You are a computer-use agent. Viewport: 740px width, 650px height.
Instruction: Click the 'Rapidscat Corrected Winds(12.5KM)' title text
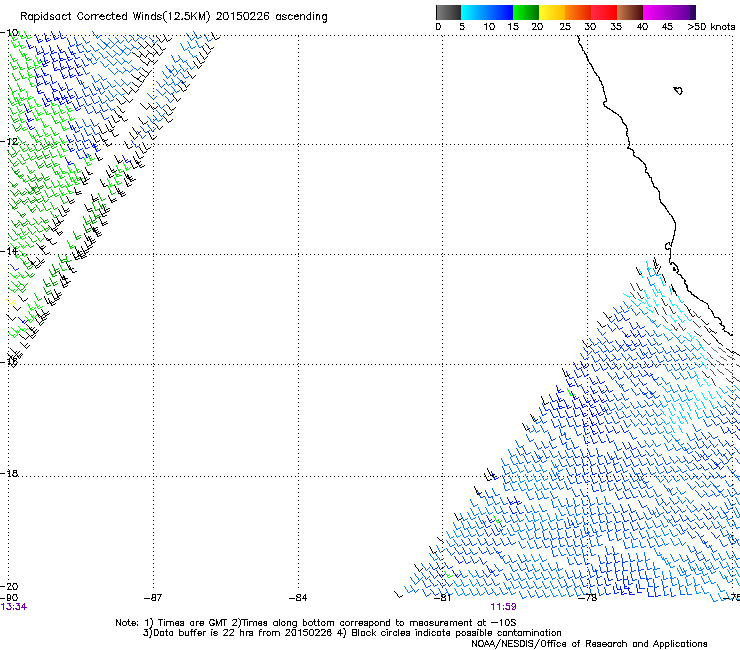click(115, 17)
